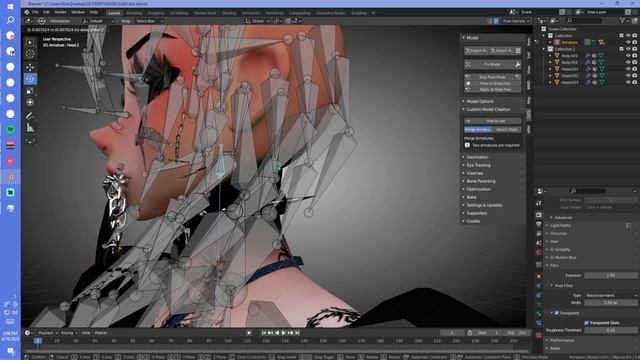Click the Blender logo menu icon
640x360 pixels.
[27, 12]
